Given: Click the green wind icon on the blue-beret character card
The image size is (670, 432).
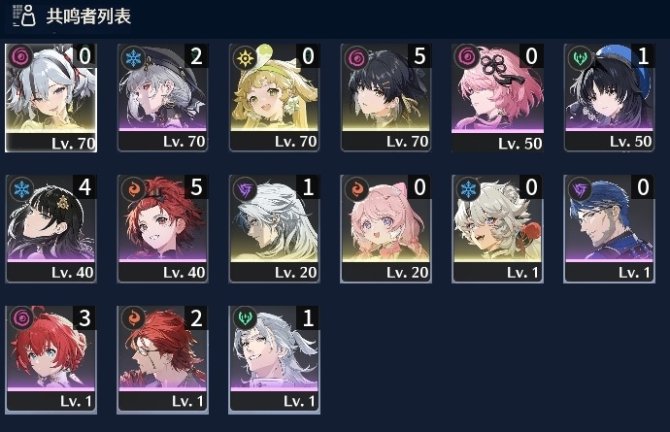Looking at the screenshot, I should (x=580, y=57).
